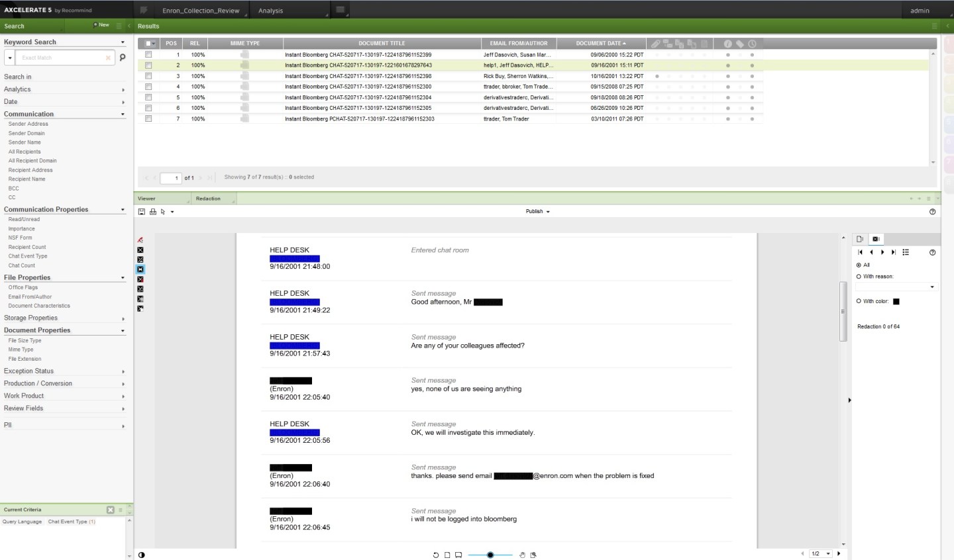Select the hand pan tool
The width and height of the screenshot is (954, 560).
[522, 555]
